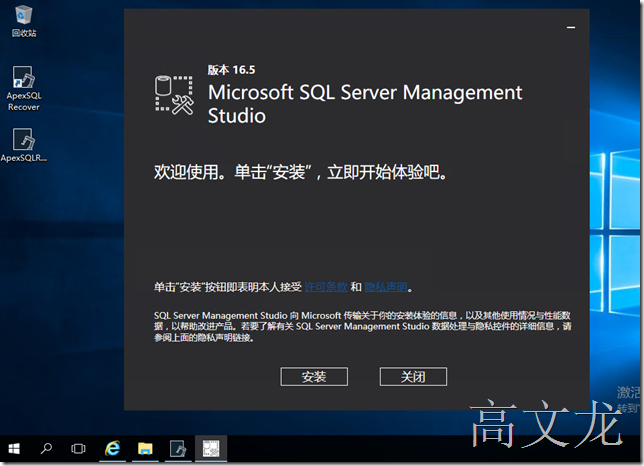Select the ApexSQLR... desktop icon
The image size is (644, 466).
point(24,145)
